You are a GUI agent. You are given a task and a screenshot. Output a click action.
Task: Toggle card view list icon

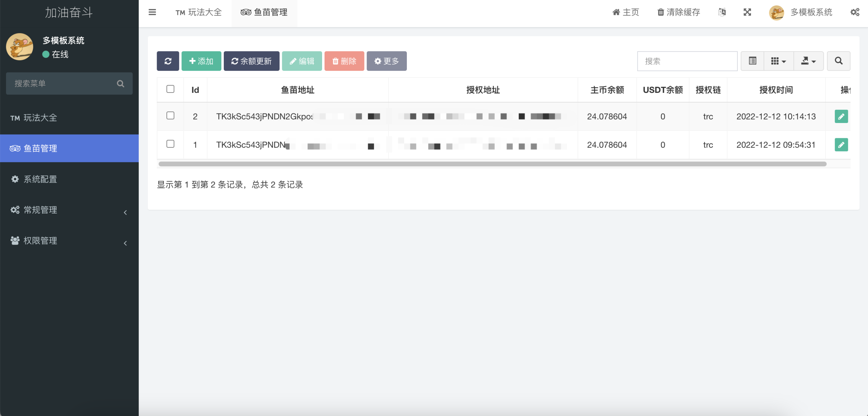click(x=752, y=61)
